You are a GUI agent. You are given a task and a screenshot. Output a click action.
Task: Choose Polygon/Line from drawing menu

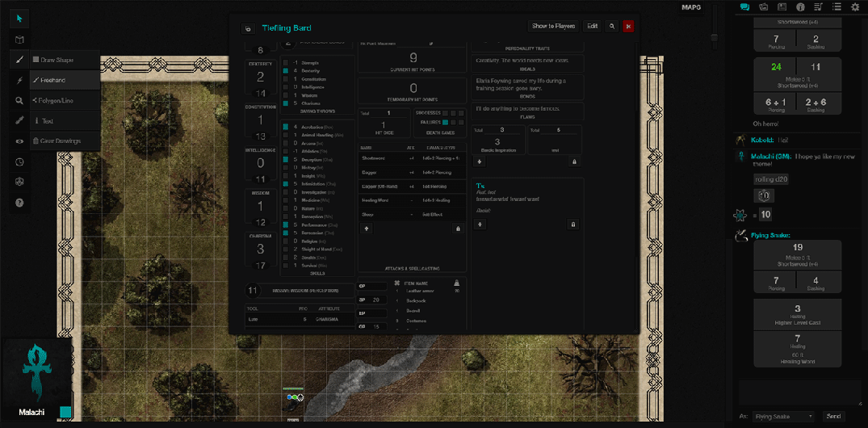(65, 101)
